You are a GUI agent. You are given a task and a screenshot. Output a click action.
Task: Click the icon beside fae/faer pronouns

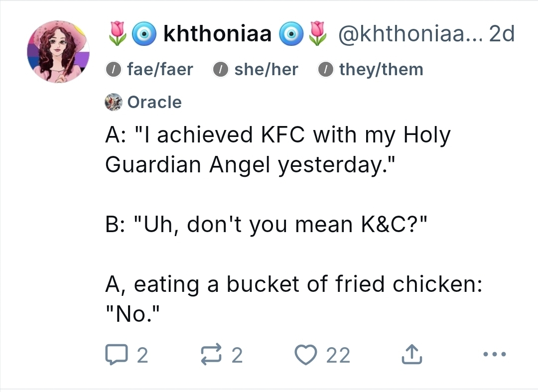tap(114, 70)
